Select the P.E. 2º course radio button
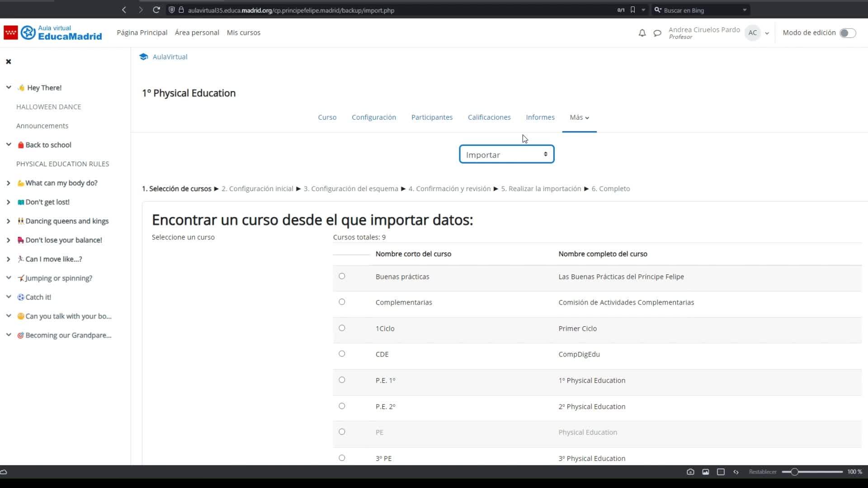 (x=342, y=406)
